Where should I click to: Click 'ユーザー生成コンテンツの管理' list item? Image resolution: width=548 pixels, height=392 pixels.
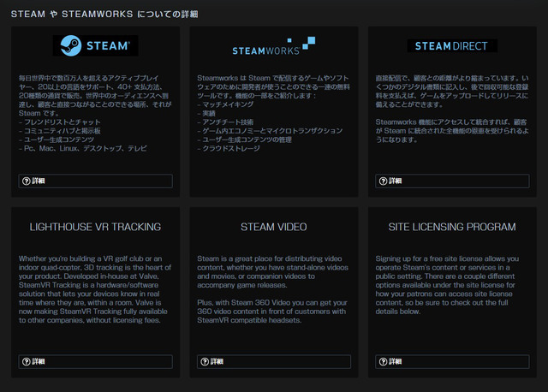tap(245, 140)
